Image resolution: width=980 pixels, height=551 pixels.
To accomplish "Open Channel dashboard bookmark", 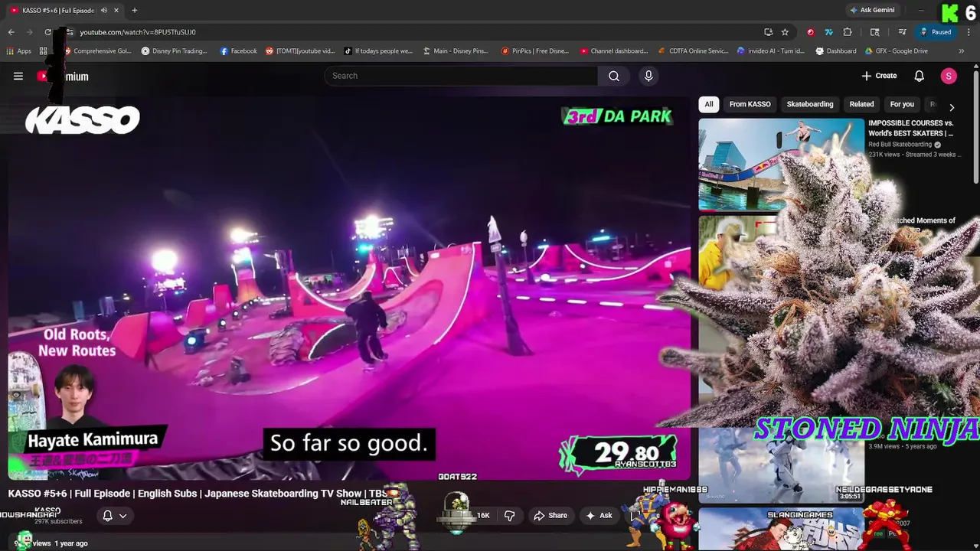I will (614, 51).
